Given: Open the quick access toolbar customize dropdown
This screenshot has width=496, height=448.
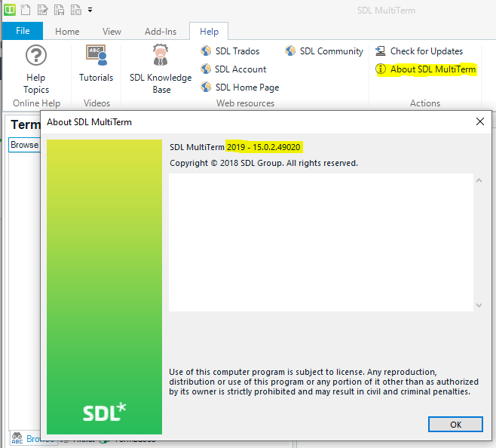Looking at the screenshot, I should coord(90,10).
